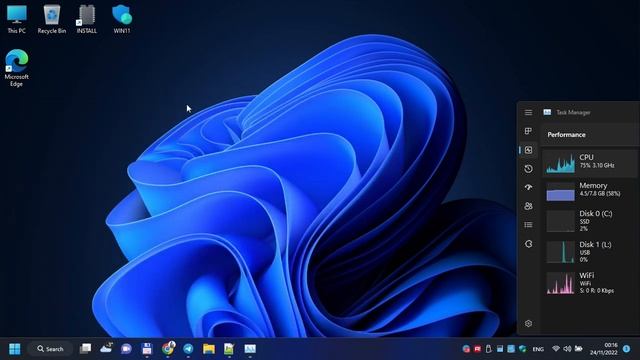Select WIN11 desktop shortcut
This screenshot has height=360, width=640.
[122, 19]
